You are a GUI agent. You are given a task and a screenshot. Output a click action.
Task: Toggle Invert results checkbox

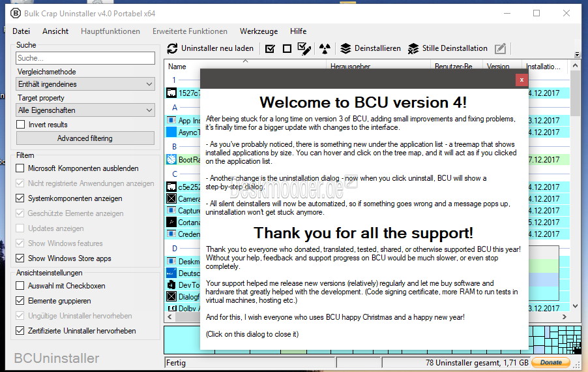click(21, 125)
